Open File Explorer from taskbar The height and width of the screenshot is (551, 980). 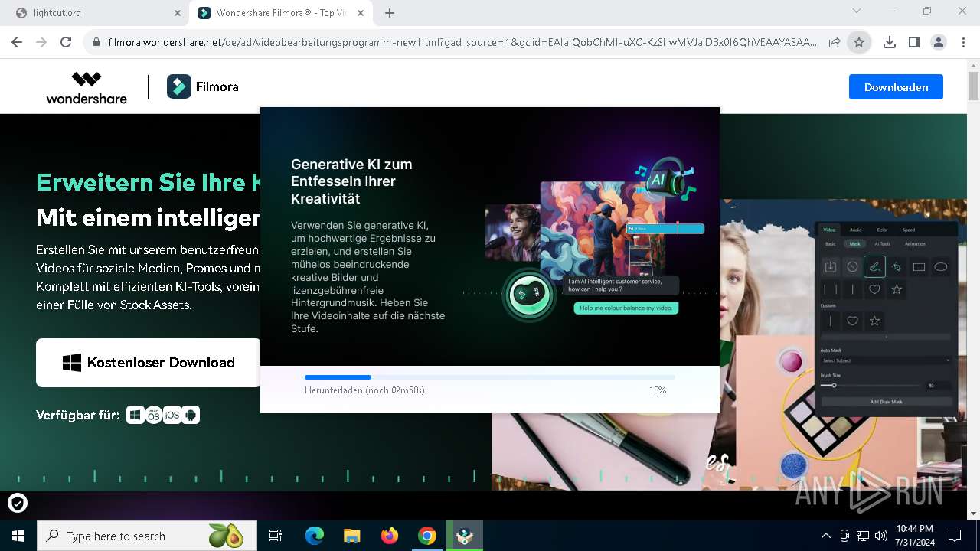(x=352, y=536)
